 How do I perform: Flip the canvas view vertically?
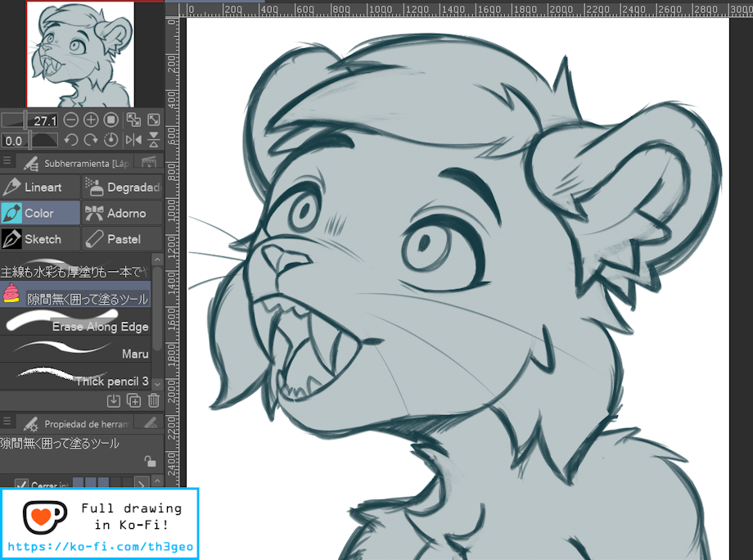coord(153,140)
